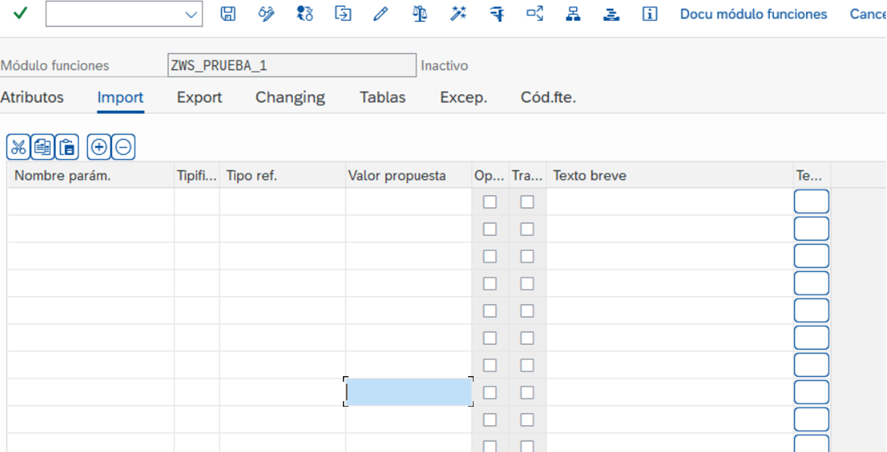Click first Nombre parám. input cell
This screenshot has width=887, height=452.
[x=90, y=202]
